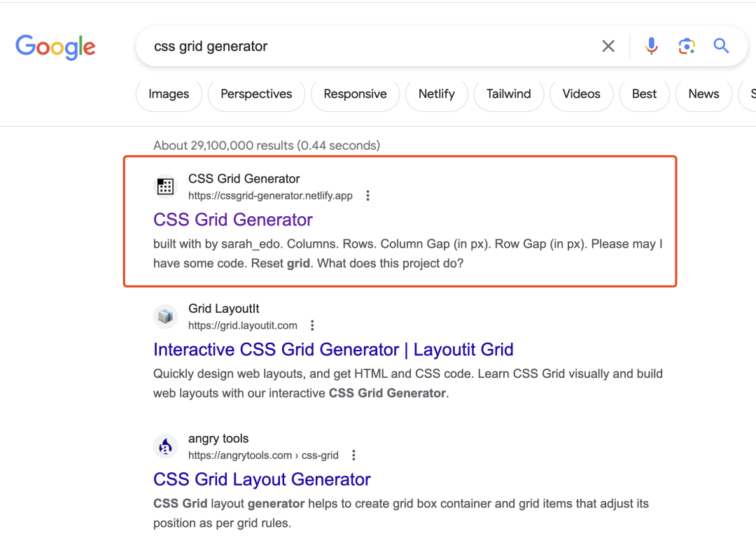Filter results by Perspectives
Viewport: 756px width, 559px height.
(x=256, y=94)
